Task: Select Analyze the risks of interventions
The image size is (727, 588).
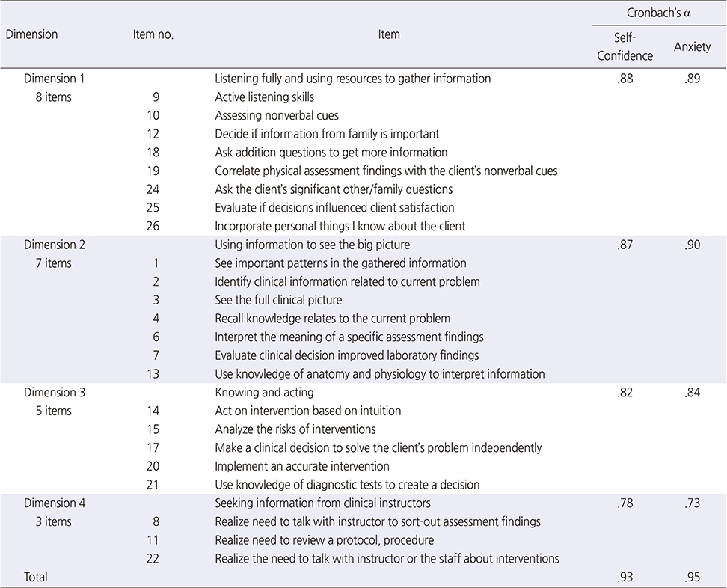Action: [x=295, y=429]
